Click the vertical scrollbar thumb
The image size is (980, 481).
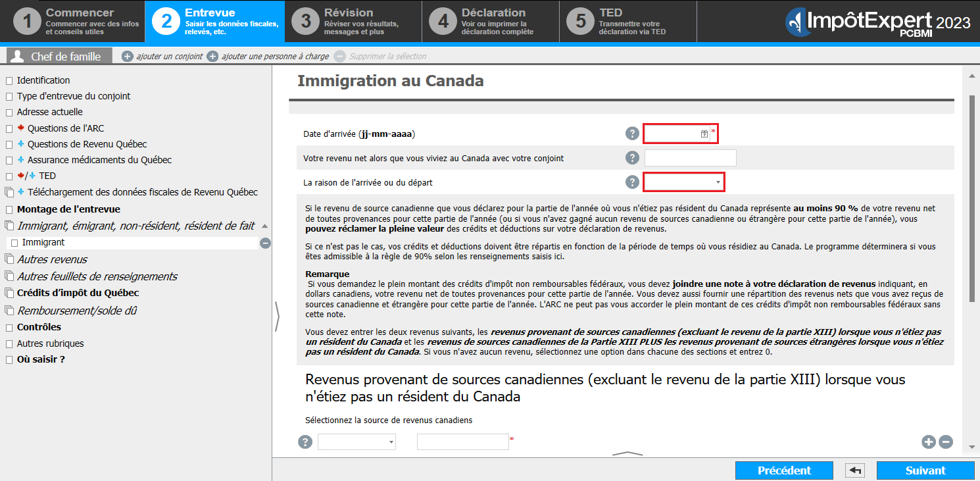[972, 197]
